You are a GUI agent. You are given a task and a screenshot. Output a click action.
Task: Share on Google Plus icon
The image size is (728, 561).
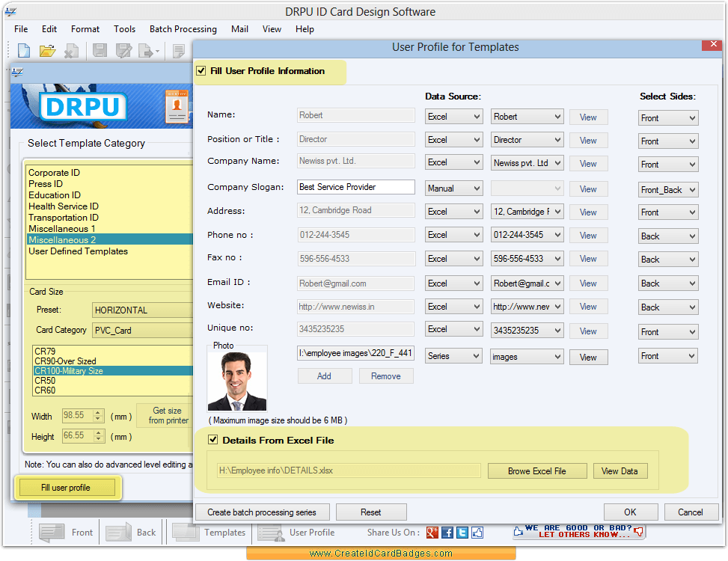pos(432,533)
